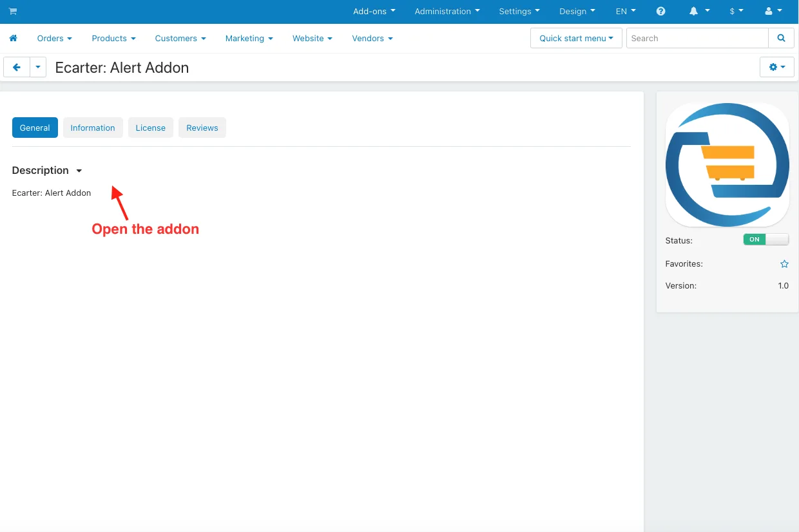This screenshot has width=799, height=532.
Task: Toggle the addon Status ON switch
Action: click(x=766, y=240)
